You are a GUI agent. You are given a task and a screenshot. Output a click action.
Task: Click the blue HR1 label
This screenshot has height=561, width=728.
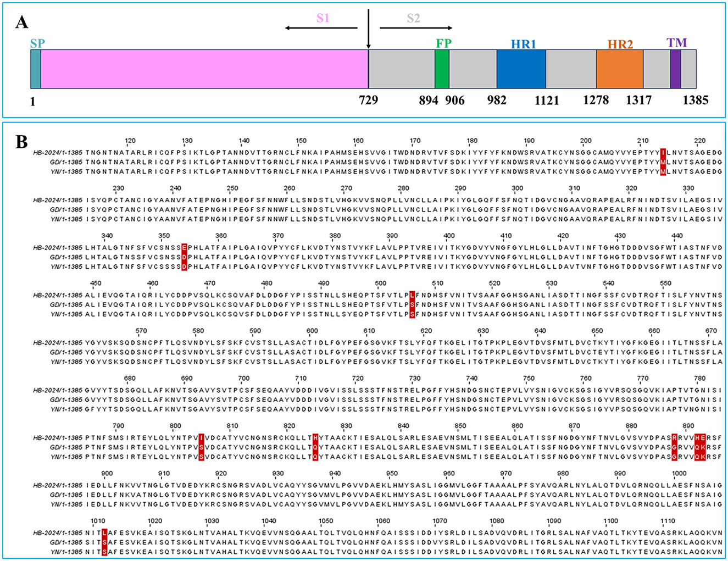pyautogui.click(x=523, y=44)
